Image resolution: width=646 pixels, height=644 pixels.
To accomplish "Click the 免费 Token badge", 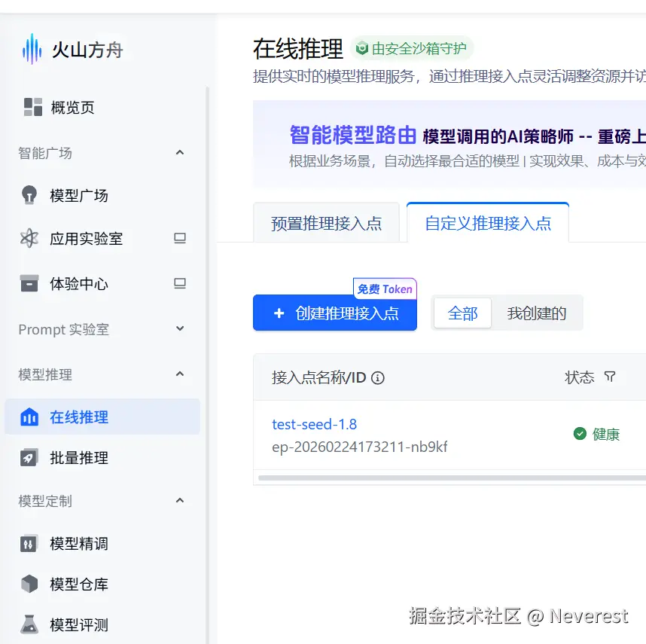I will click(385, 288).
